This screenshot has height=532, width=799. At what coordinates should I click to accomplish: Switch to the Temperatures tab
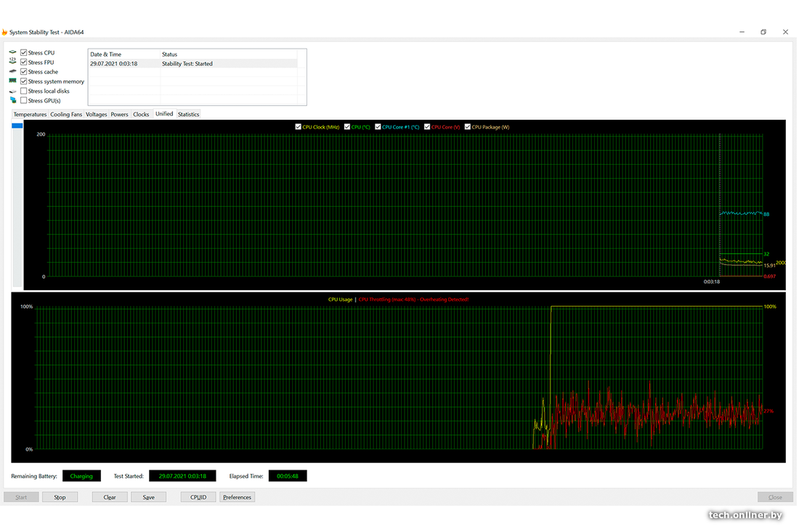click(30, 115)
